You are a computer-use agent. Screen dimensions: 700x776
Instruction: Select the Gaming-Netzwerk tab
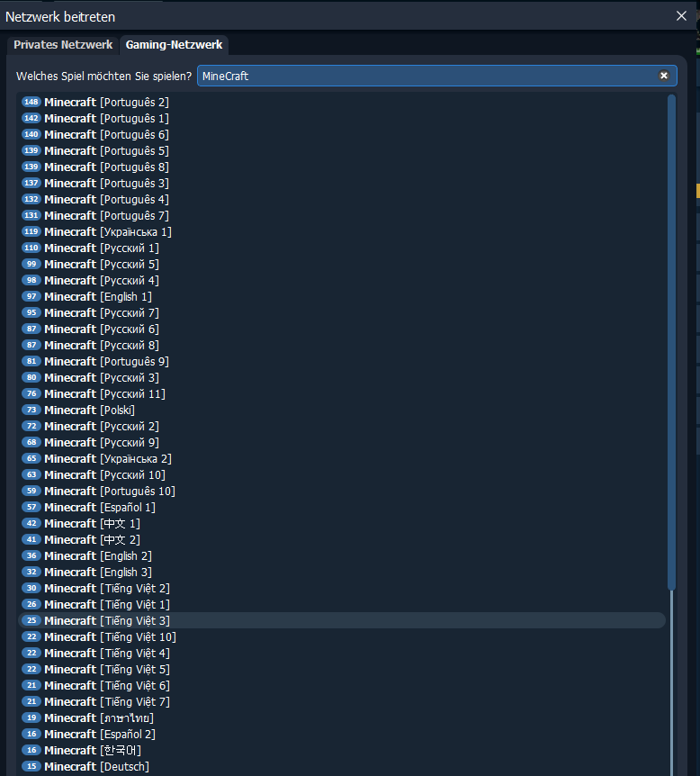click(174, 44)
